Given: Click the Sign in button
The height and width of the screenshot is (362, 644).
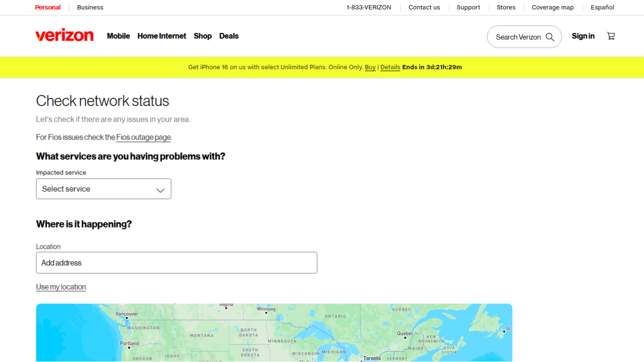Looking at the screenshot, I should point(583,36).
